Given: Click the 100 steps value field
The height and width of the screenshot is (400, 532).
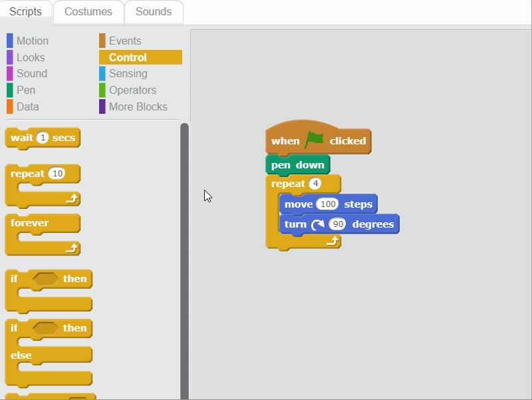Looking at the screenshot, I should coord(328,204).
